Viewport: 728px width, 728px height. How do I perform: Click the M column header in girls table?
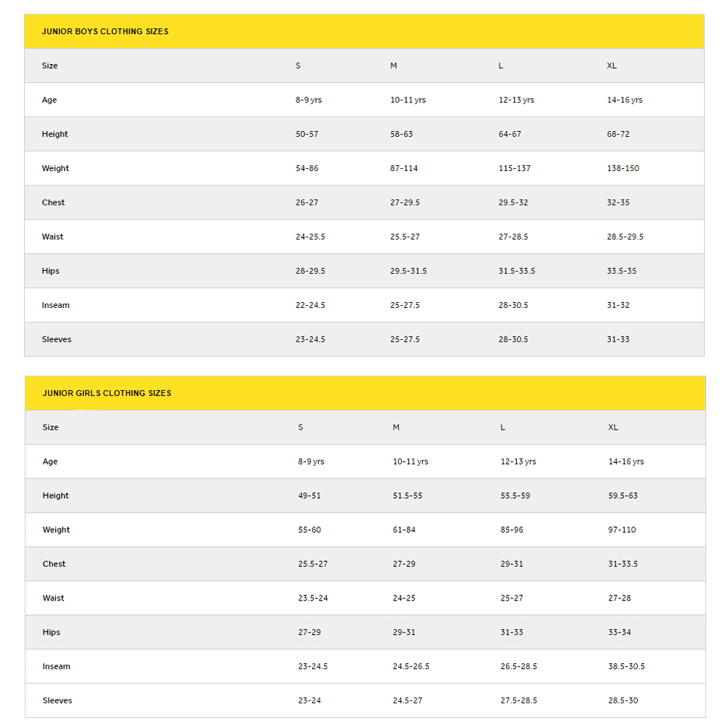click(395, 427)
